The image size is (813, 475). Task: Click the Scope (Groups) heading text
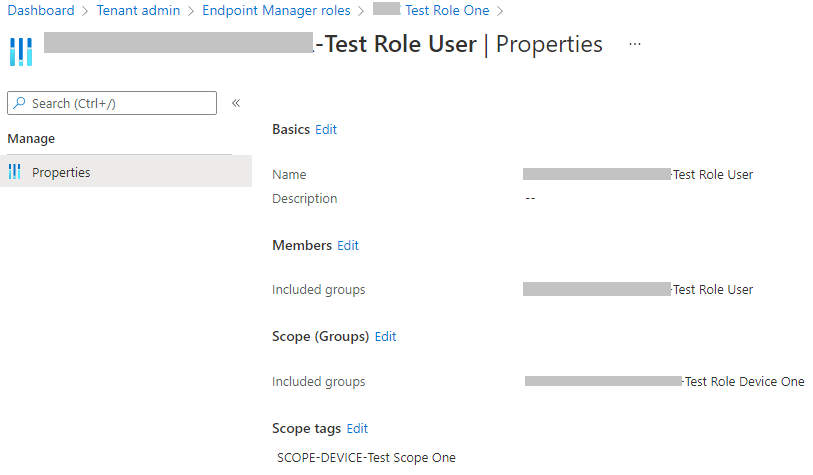(x=320, y=337)
